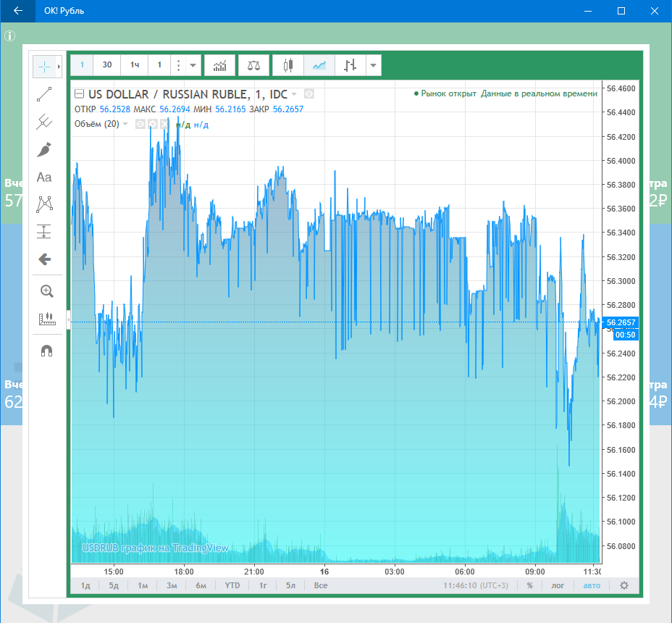Viewport: 672px width, 623px height.
Task: Click the current price label 56.2657
Action: [x=621, y=322]
